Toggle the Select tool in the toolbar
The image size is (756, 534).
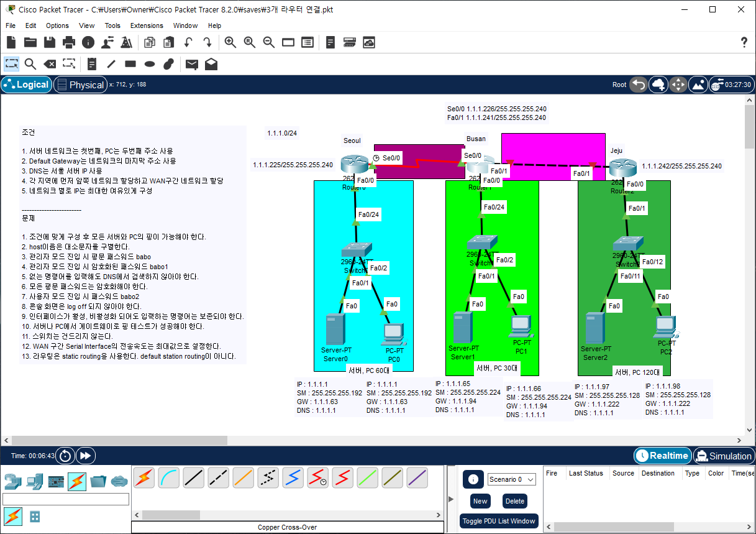coord(11,63)
